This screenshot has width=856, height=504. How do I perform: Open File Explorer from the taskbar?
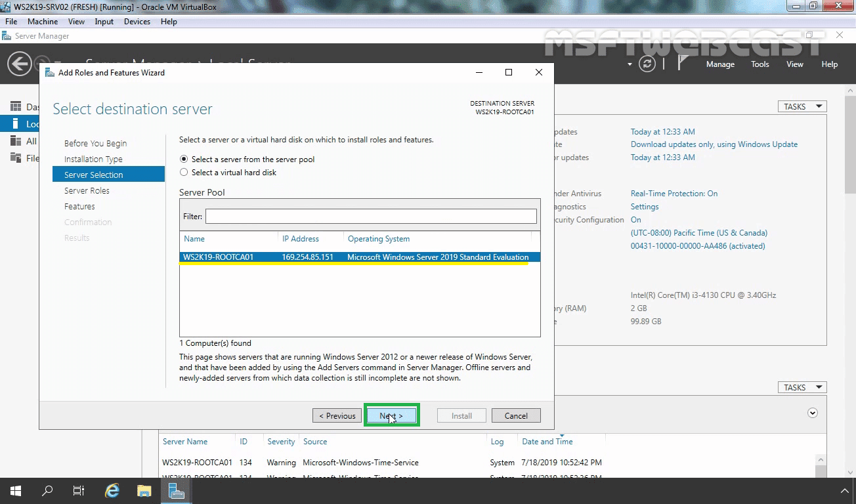pyautogui.click(x=144, y=491)
